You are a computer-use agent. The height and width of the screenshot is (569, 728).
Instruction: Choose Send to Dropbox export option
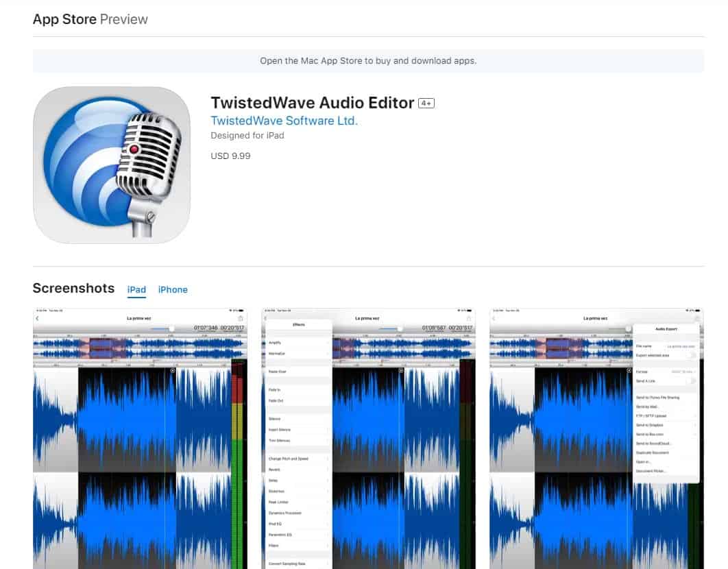(651, 424)
